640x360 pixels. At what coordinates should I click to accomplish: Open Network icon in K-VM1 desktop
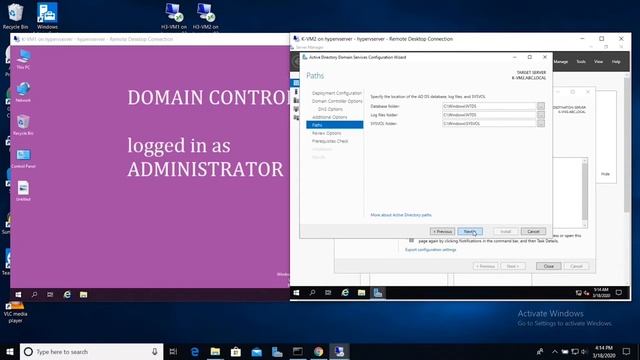[23, 92]
